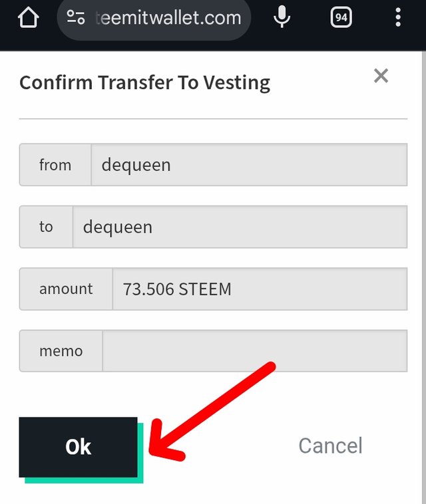Select the to field containing dequeen
This screenshot has height=504, width=426.
[239, 227]
